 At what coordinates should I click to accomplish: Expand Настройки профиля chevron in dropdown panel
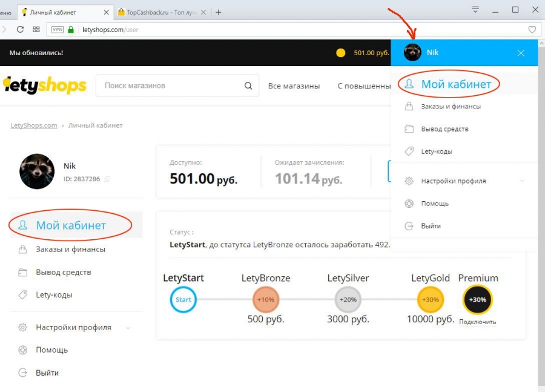click(x=522, y=181)
